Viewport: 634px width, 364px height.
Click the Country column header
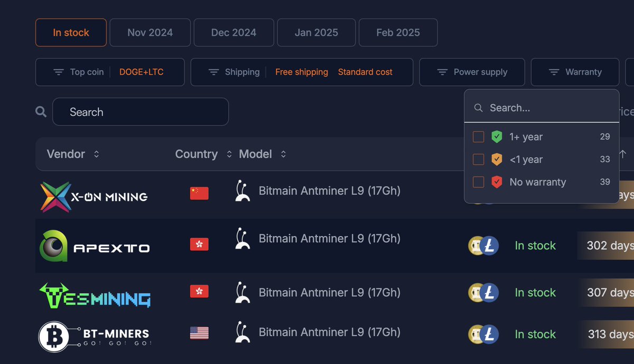(197, 154)
